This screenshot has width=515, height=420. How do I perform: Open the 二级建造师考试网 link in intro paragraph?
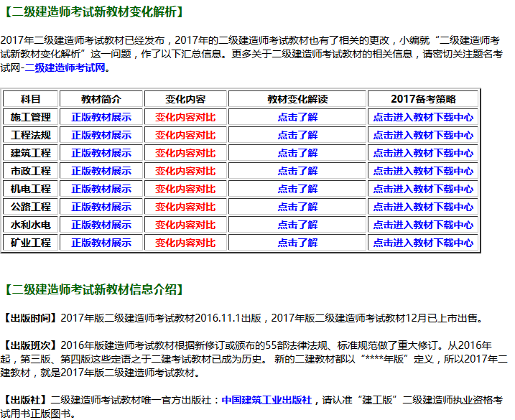point(68,67)
